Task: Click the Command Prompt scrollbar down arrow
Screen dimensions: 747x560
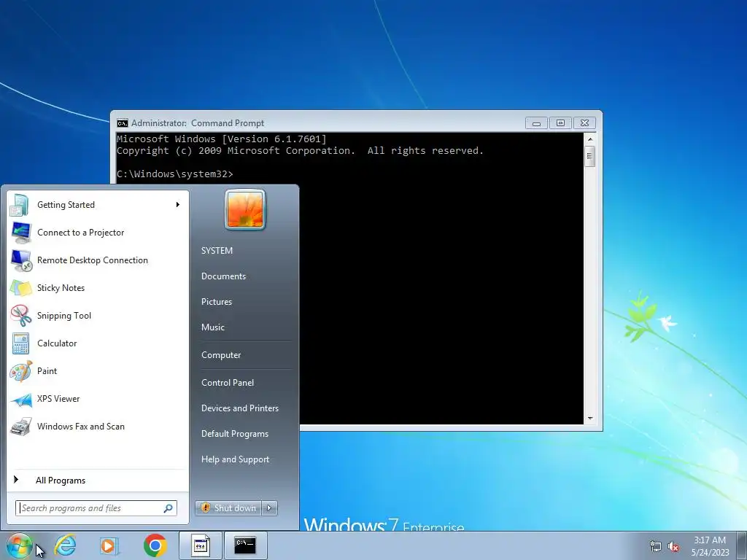Action: (x=589, y=418)
